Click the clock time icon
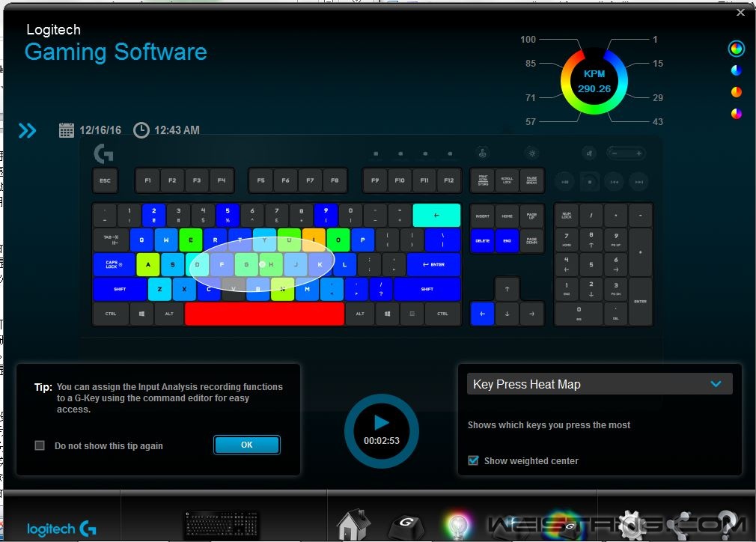Screen dimensions: 756x542 click(x=141, y=130)
